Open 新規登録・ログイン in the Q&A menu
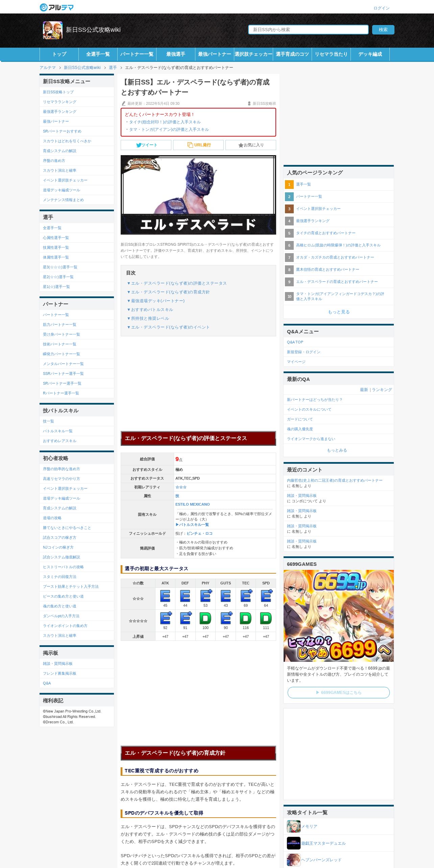Image resolution: width=434 pixels, height=868 pixels. (x=304, y=352)
